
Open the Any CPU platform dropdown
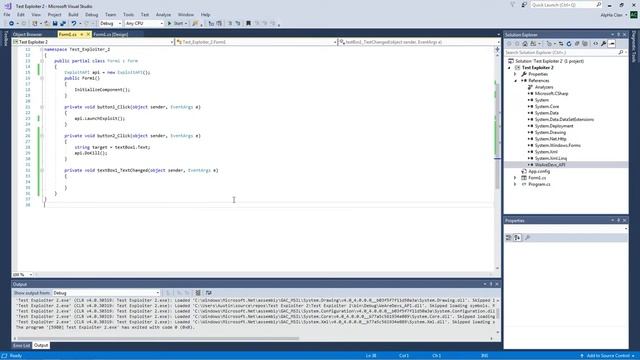click(x=162, y=24)
